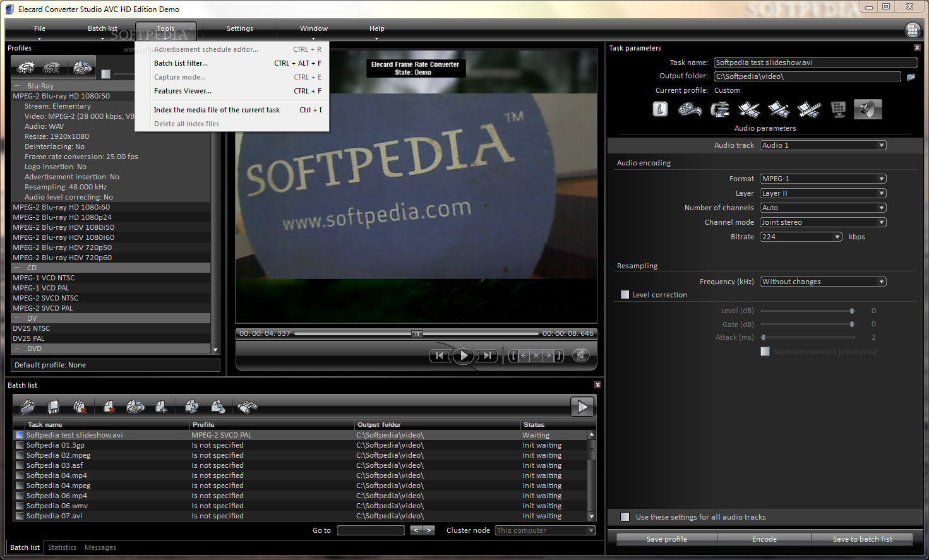Image resolution: width=929 pixels, height=560 pixels.
Task: Open the Bitrate dropdown showing 224
Action: (801, 237)
